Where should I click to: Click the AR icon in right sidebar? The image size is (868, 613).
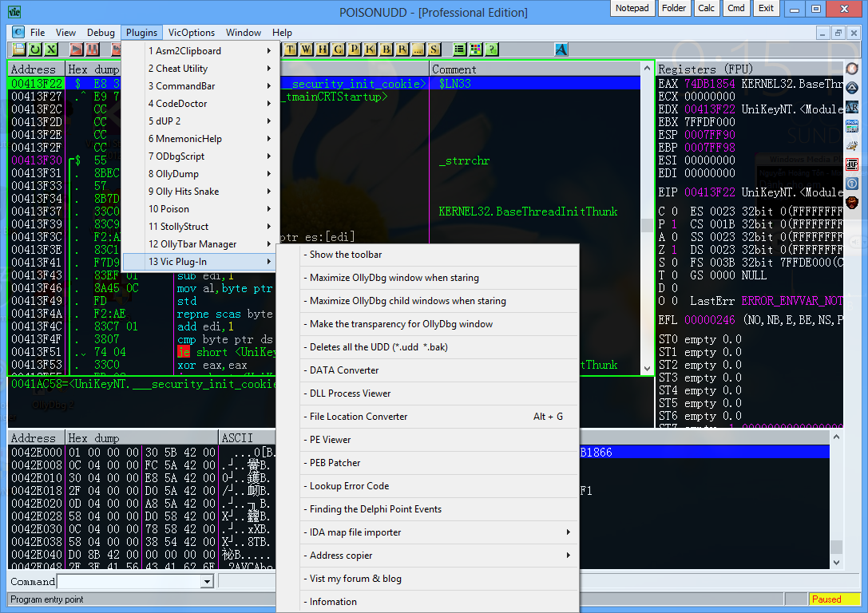[852, 107]
